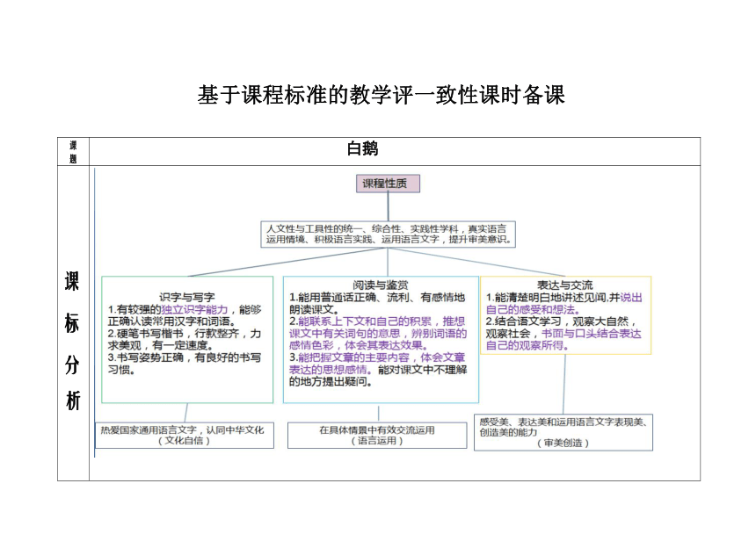Click the 课题 label cell
Viewport: 756px width, 534px height.
pos(73,152)
